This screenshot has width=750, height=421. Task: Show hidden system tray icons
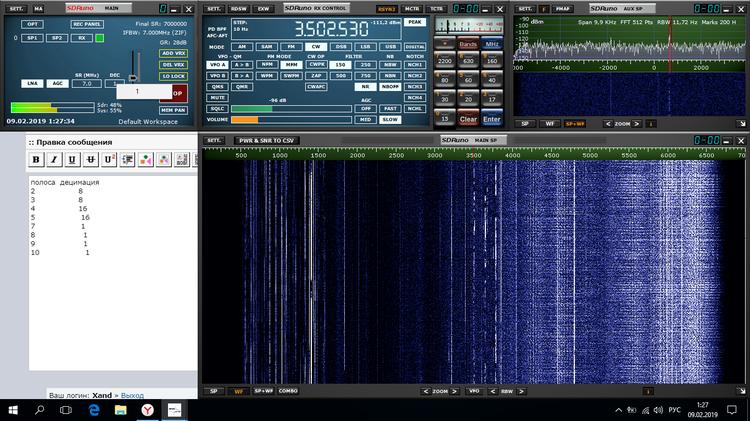coord(618,410)
